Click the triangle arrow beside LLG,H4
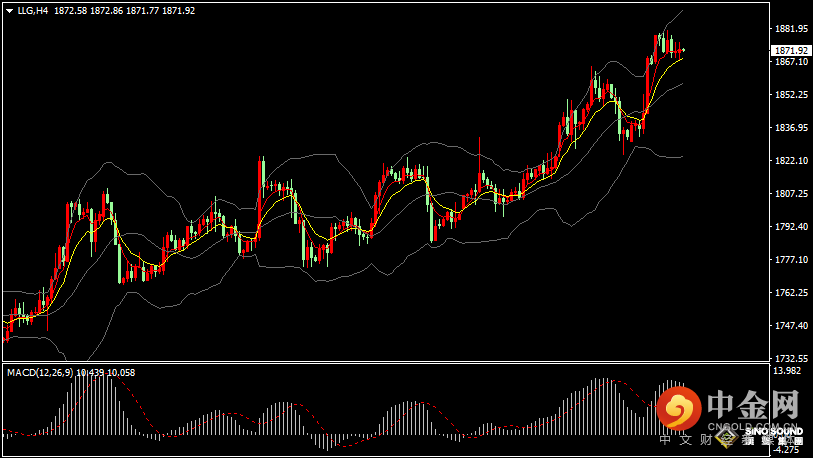813x458 pixels. click(9, 10)
